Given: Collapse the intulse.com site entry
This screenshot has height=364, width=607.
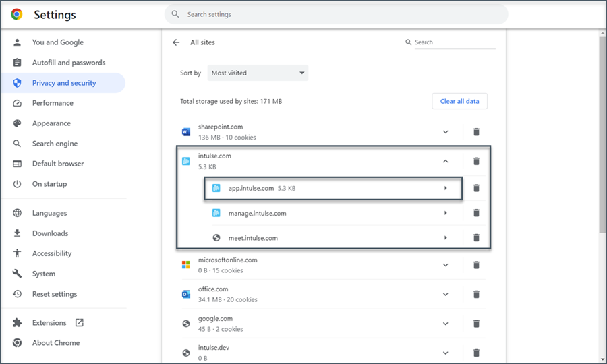Looking at the screenshot, I should click(446, 161).
